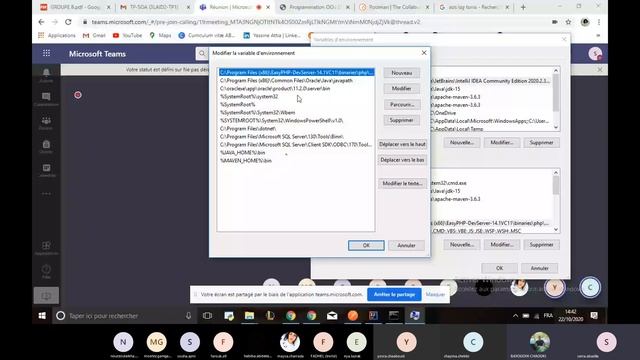Switch to Programmation OO browser tab
The height and width of the screenshot is (360, 640).
point(314,7)
